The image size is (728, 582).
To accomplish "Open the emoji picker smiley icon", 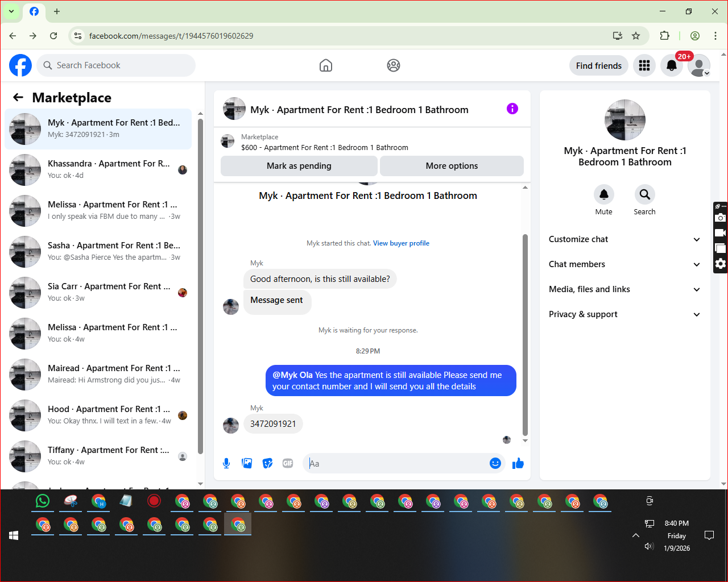I will [x=495, y=463].
